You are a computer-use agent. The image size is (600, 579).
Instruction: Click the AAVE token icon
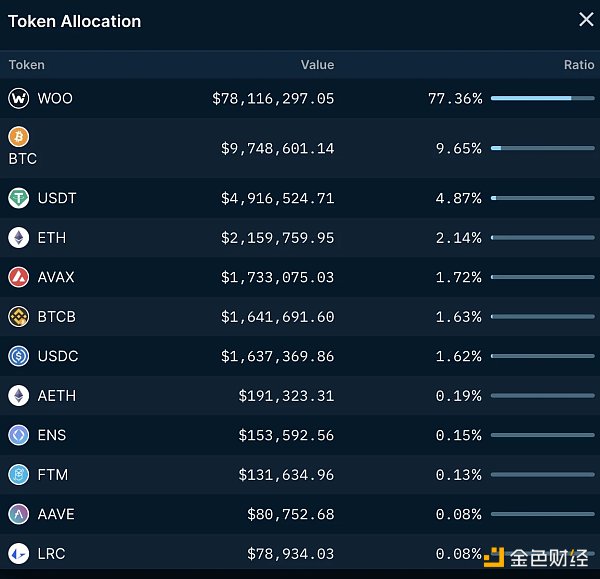click(x=19, y=514)
